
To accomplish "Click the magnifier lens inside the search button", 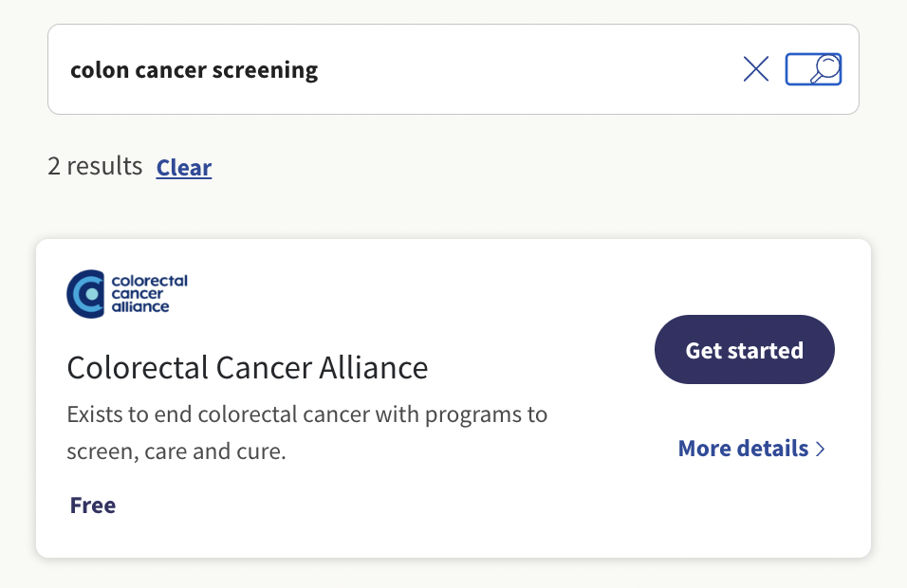I will pos(826,65).
